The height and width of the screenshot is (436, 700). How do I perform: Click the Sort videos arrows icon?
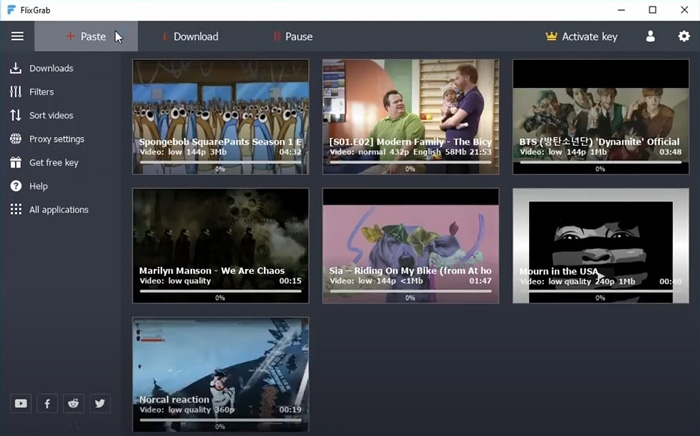[x=16, y=116]
